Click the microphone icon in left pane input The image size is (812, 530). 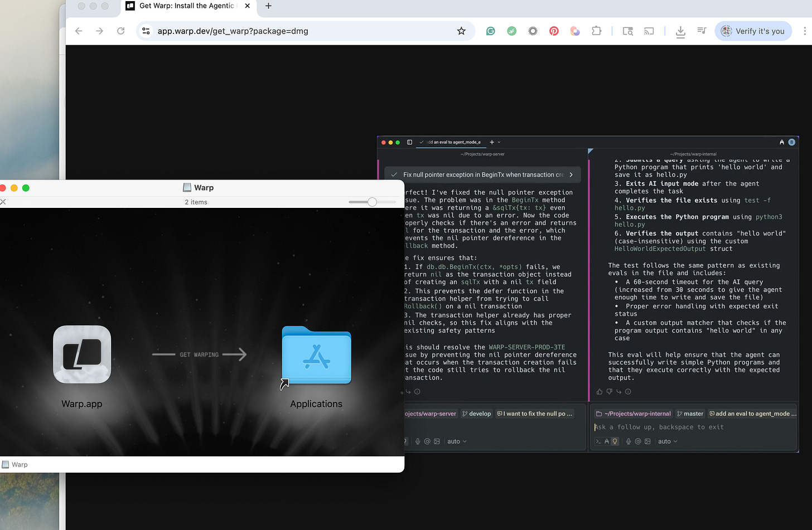[418, 441]
